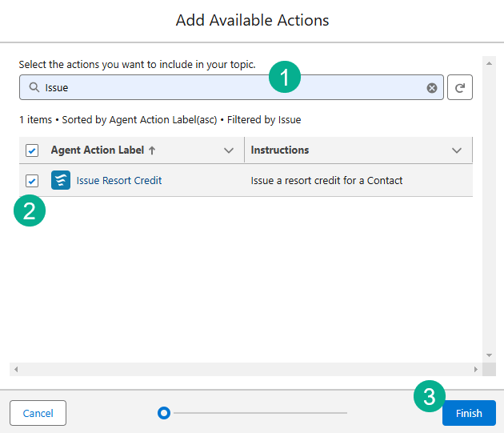Screen dimensions: 504x433
Task: Click the magnifier icon in search box
Action: [34, 88]
